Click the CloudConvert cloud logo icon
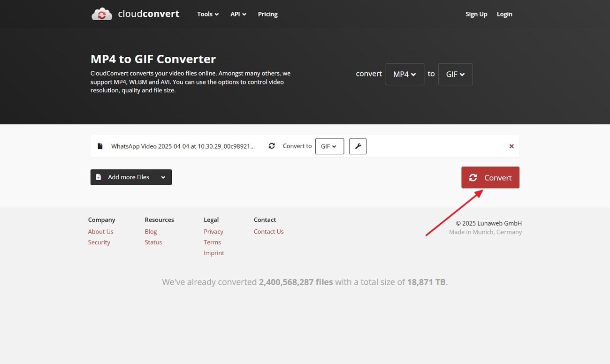 click(x=102, y=14)
